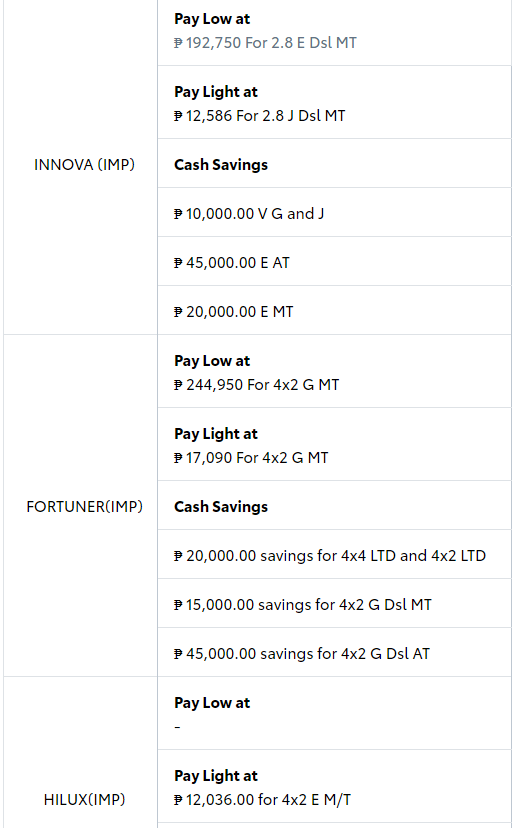This screenshot has width=514, height=828.
Task: Click ₱ 244,950 For 4x2 G MT
Action: (x=256, y=384)
